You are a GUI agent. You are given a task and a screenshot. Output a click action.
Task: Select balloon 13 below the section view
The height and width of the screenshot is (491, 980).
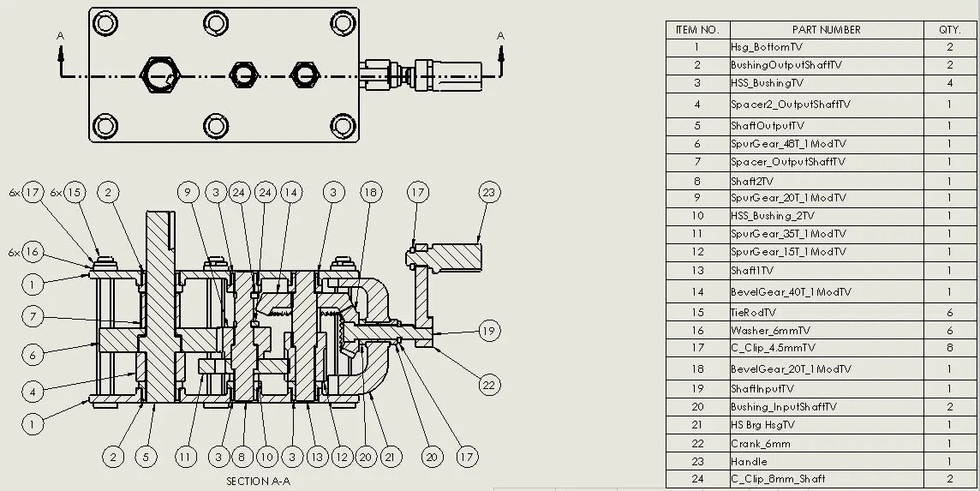[x=317, y=458]
